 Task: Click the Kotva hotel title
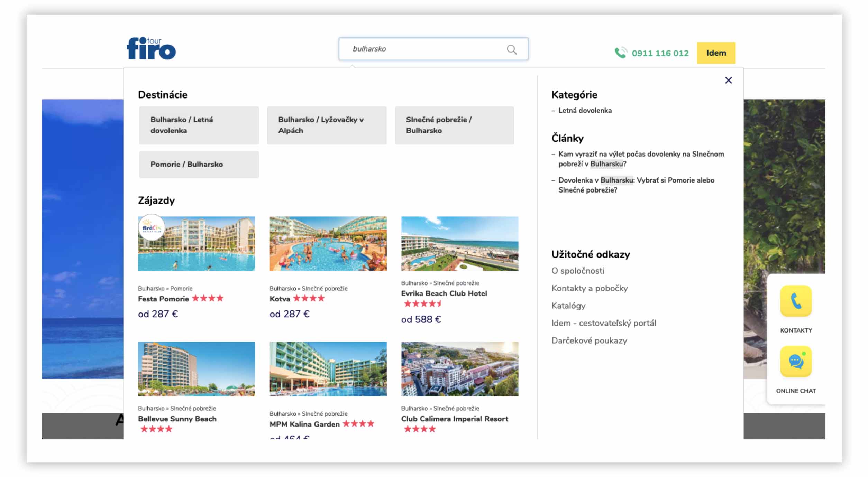click(280, 299)
